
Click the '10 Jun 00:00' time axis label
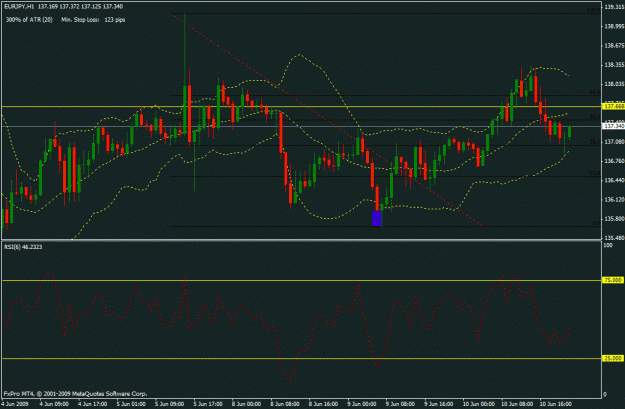pyautogui.click(x=479, y=404)
